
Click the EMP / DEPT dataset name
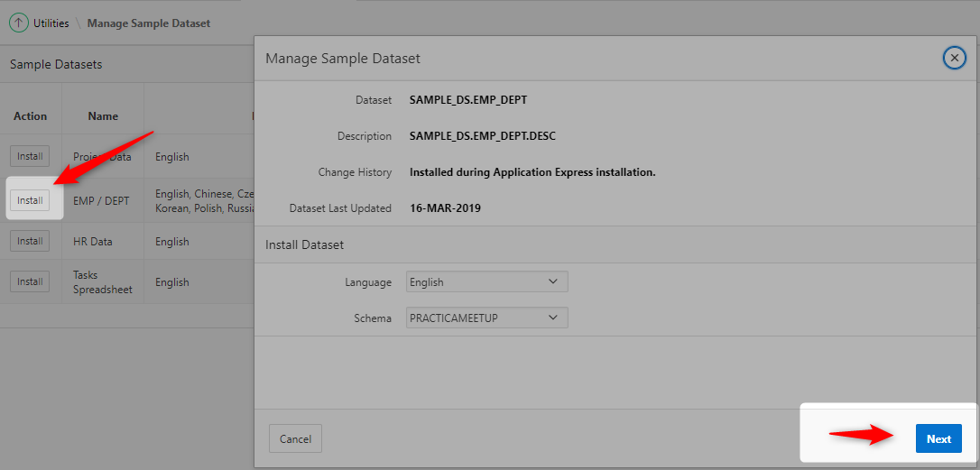pos(101,201)
